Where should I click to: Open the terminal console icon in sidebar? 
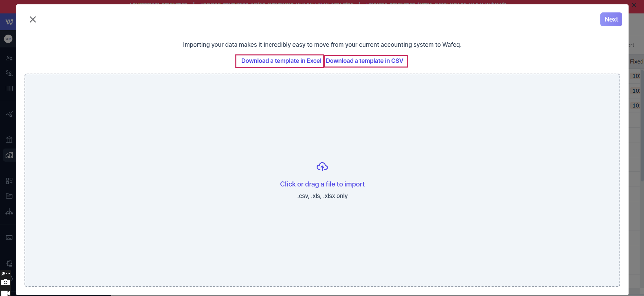9,237
